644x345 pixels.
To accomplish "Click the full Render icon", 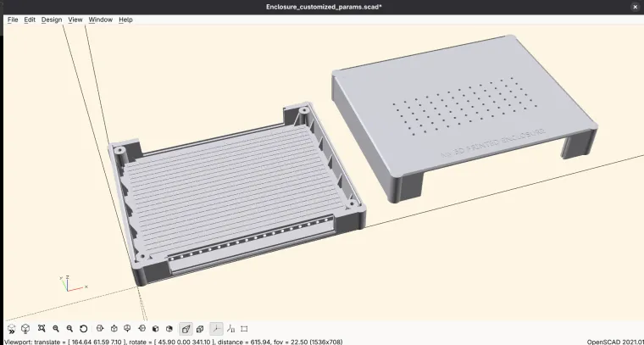I will (x=25, y=329).
